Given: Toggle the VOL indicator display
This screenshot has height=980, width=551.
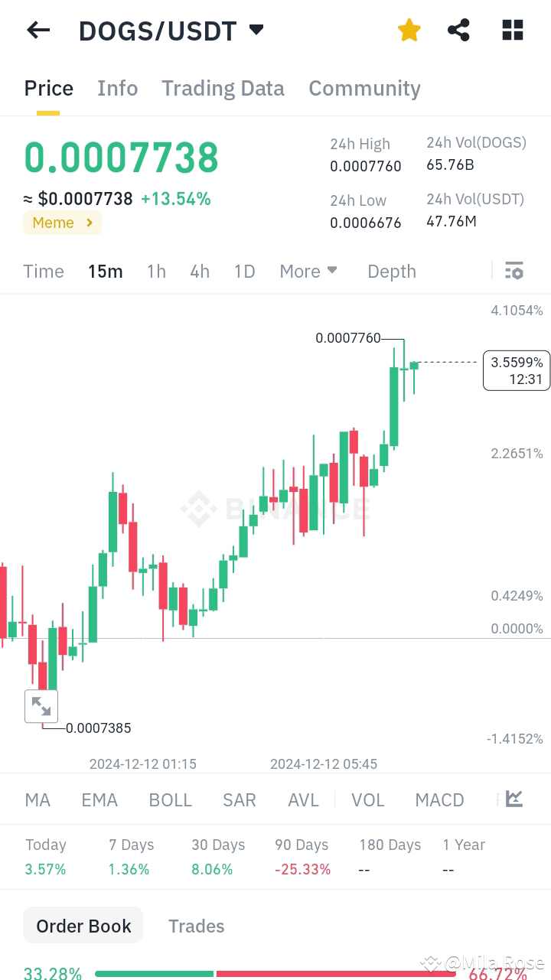Looking at the screenshot, I should (368, 799).
